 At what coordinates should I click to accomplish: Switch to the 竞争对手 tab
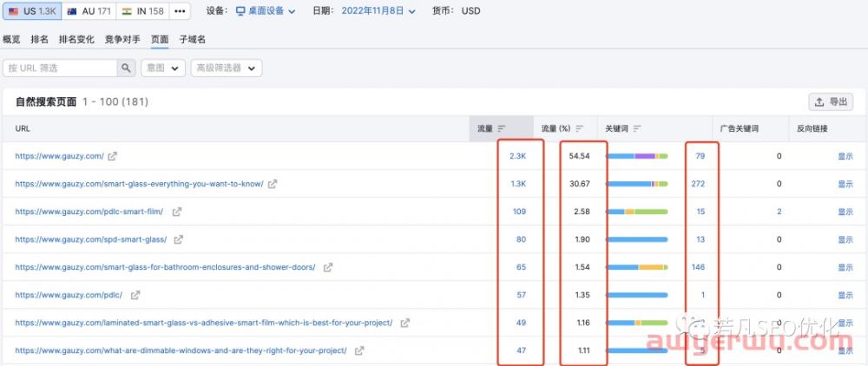click(x=122, y=39)
